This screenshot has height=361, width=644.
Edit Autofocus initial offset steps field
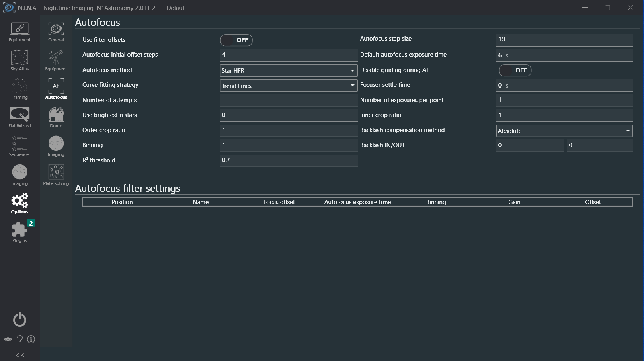289,55
